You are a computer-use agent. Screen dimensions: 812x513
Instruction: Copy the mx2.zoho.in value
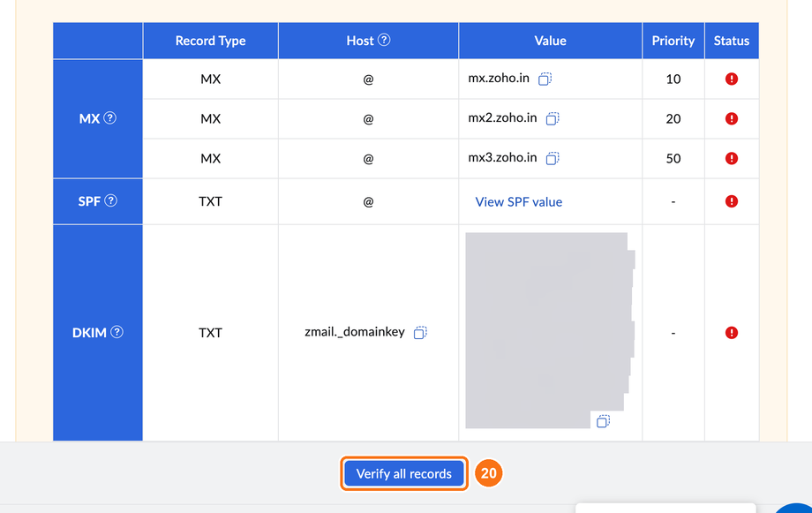click(553, 118)
